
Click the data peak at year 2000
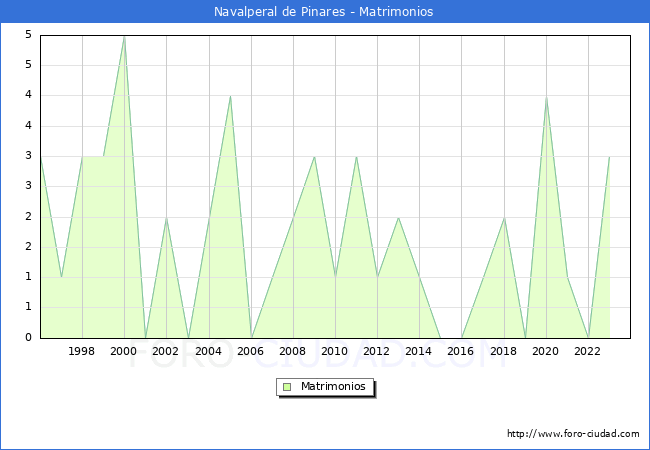click(124, 36)
